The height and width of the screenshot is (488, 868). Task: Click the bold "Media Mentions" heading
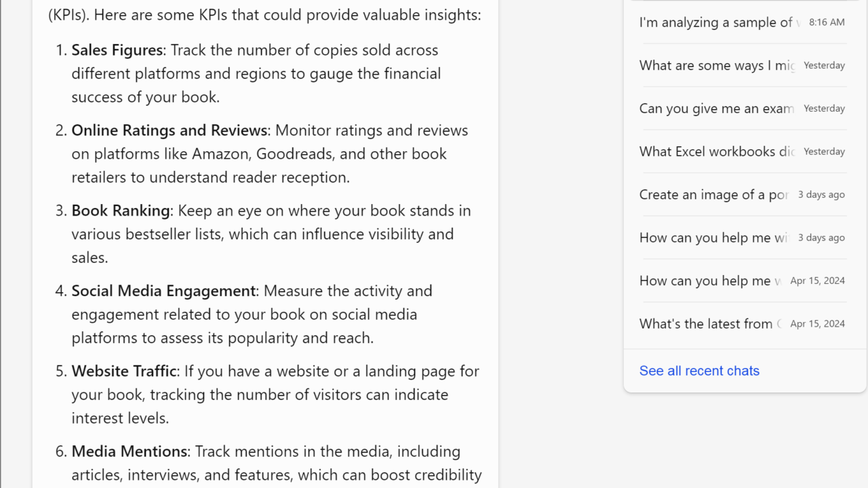tap(129, 451)
